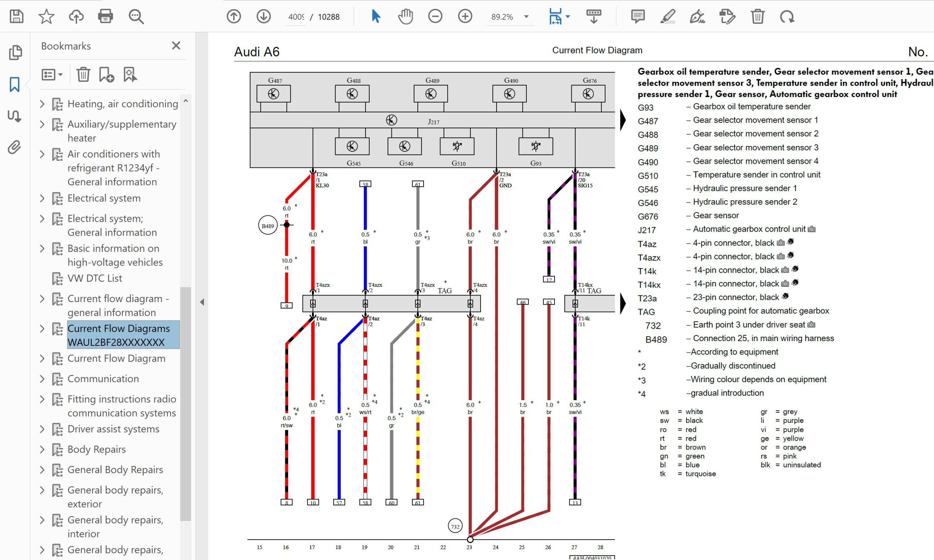The width and height of the screenshot is (934, 560).
Task: Open Current flow diagram - general information
Action: 118,305
